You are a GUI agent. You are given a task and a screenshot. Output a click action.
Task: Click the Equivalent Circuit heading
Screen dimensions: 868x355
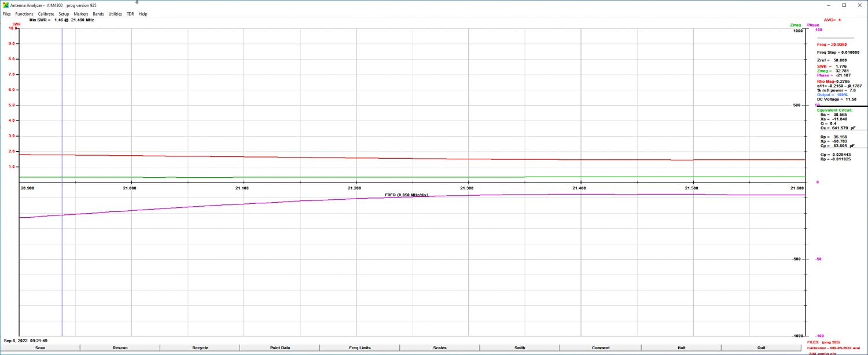(834, 110)
